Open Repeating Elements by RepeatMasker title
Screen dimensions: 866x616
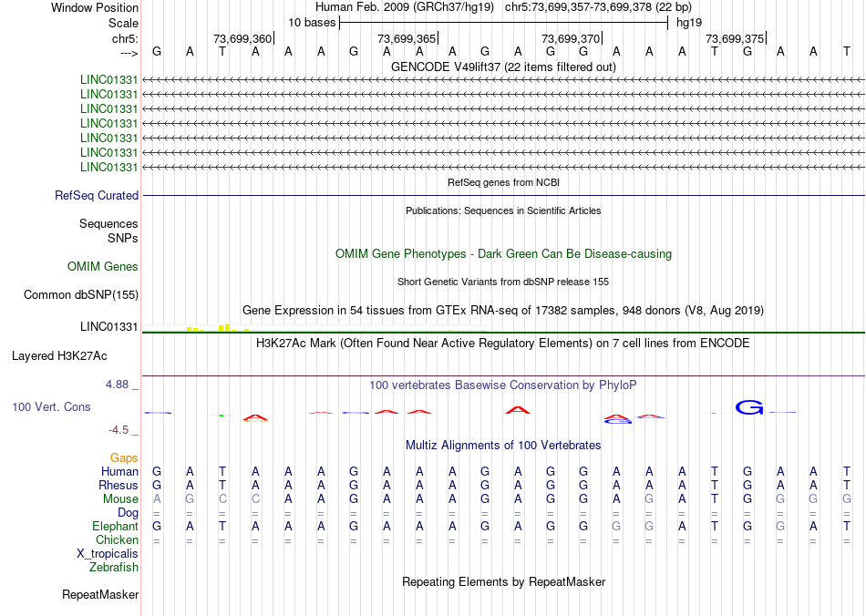coord(503,581)
